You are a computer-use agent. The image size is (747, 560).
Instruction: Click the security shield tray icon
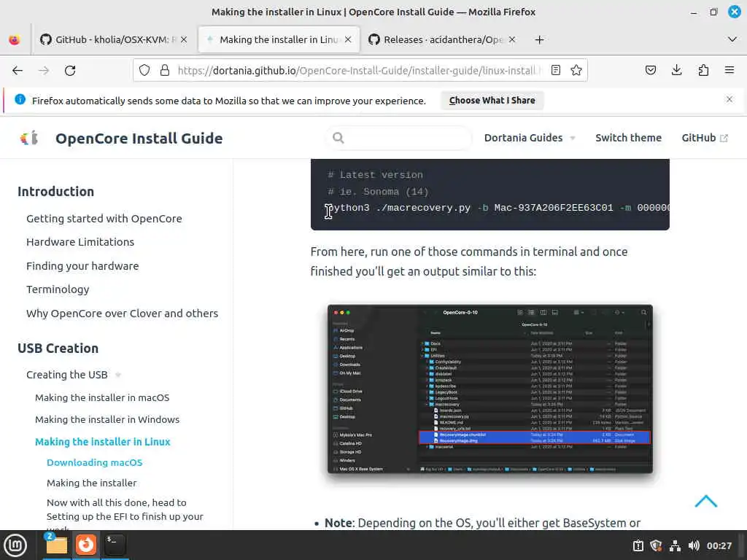tap(657, 545)
